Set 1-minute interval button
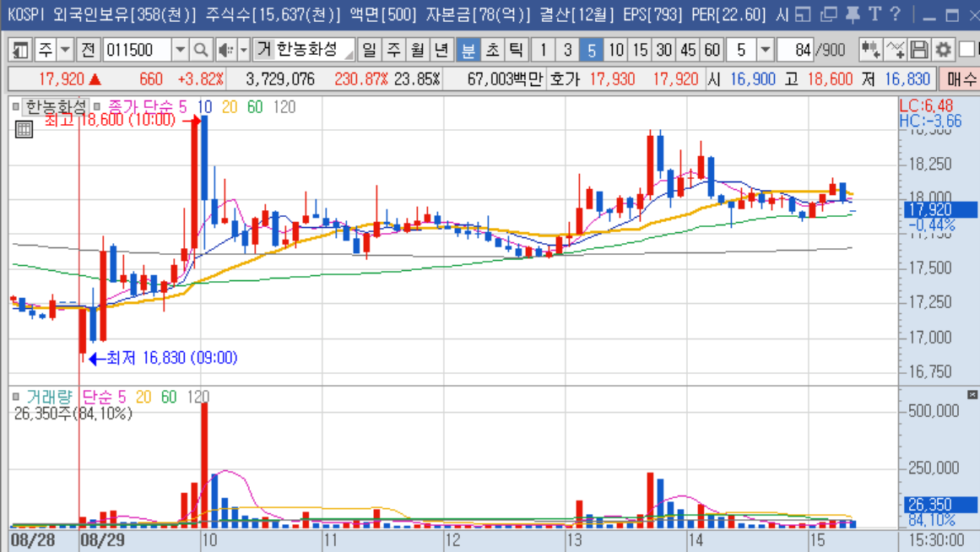This screenshot has height=552, width=980. (543, 50)
